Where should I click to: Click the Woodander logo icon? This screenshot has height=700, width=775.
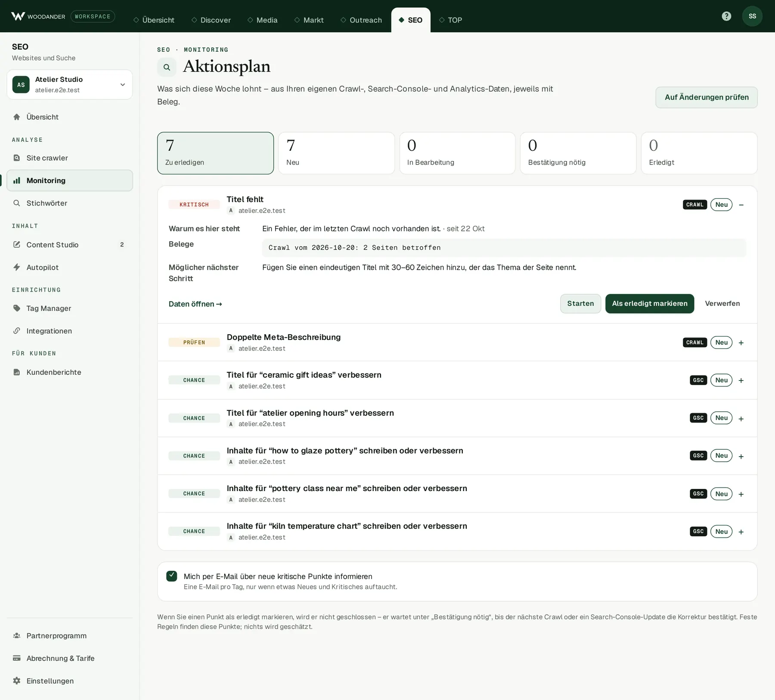18,16
